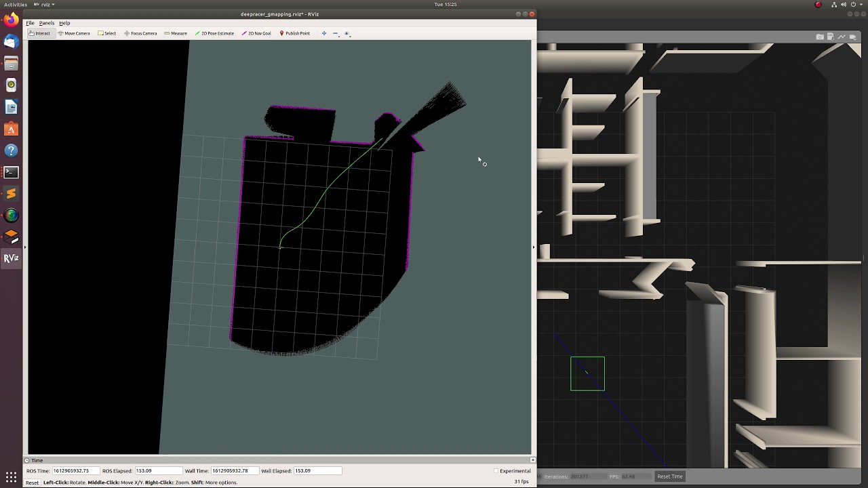Click the red recording indicator in top bar
The image size is (868, 488).
click(818, 4)
